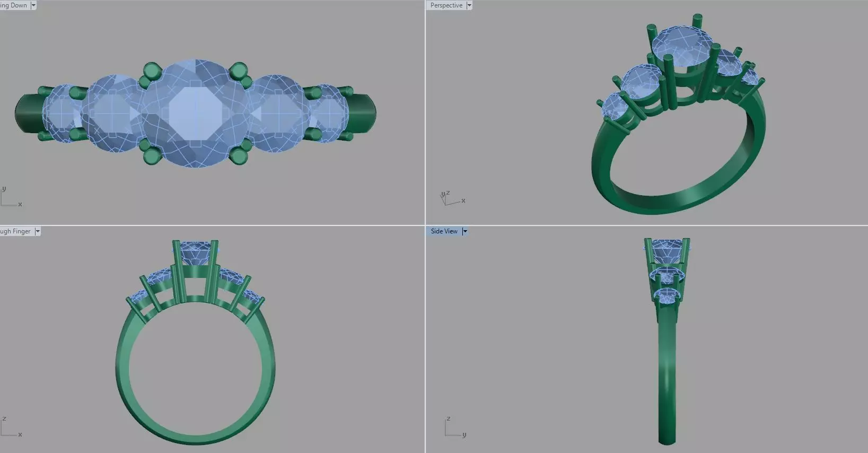The width and height of the screenshot is (868, 453).
Task: Click the Perspective viewport title label
Action: (446, 5)
